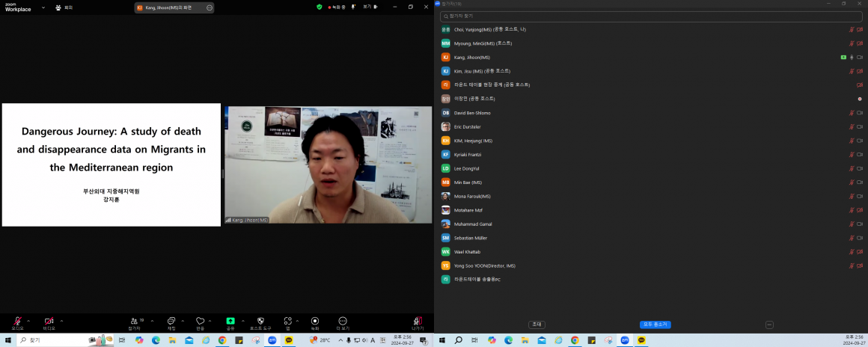Unmute audio with the 오디오 microphone button

click(18, 321)
